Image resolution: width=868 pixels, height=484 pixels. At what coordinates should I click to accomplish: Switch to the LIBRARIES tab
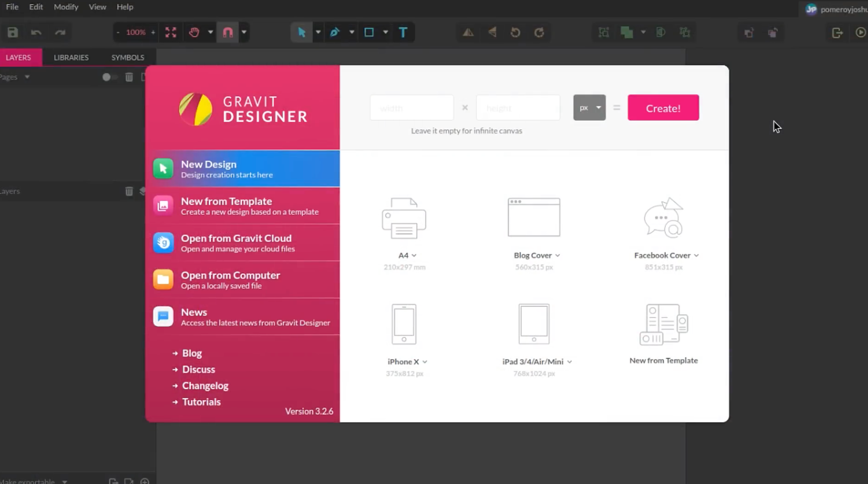click(71, 57)
